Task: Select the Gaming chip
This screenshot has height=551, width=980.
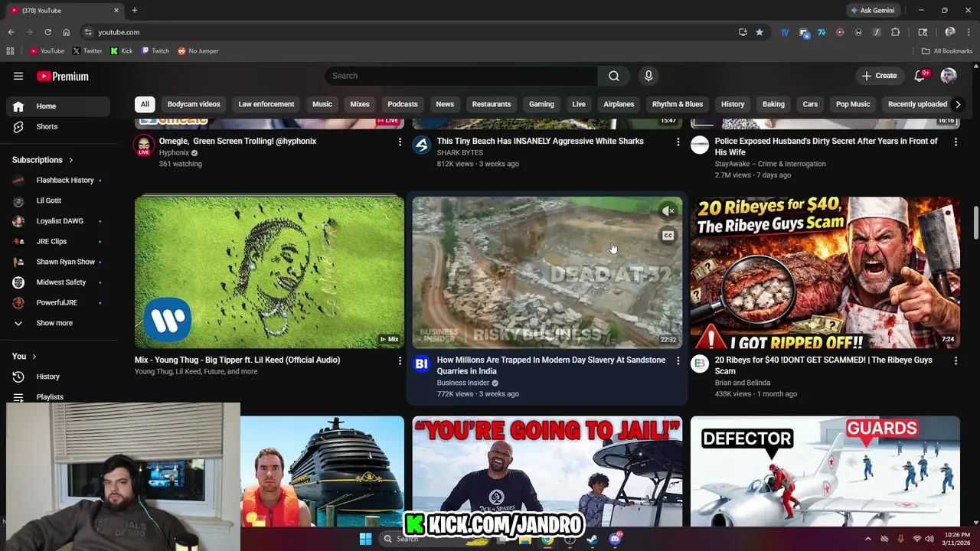Action: [541, 104]
